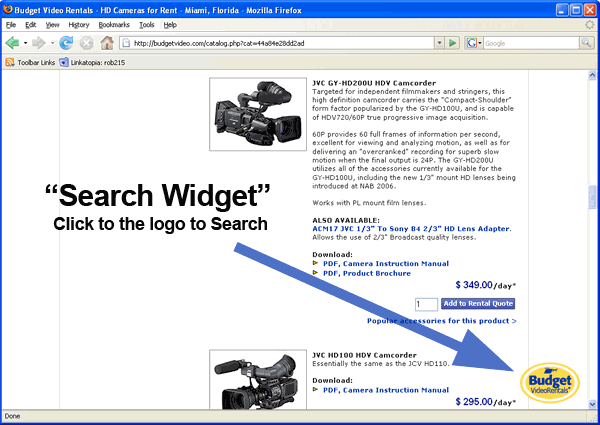Click the JVC GY-HD200U camcorder image
This screenshot has width=600, height=425.
click(x=258, y=114)
